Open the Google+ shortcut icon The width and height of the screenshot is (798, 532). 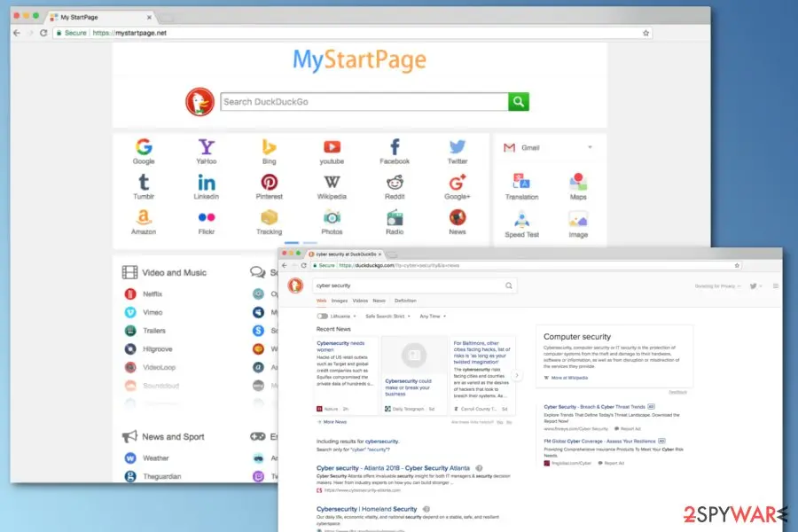tap(457, 182)
